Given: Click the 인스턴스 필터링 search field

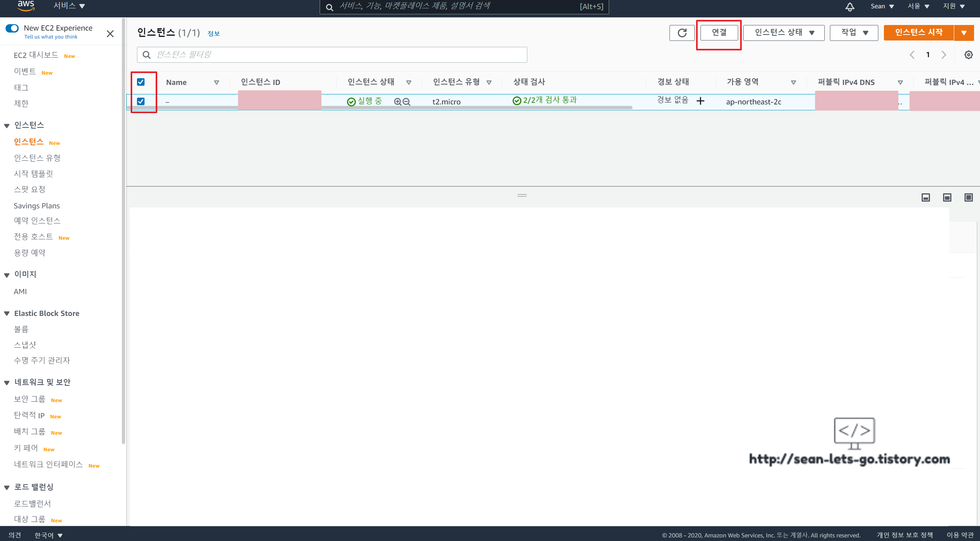Looking at the screenshot, I should click(332, 55).
